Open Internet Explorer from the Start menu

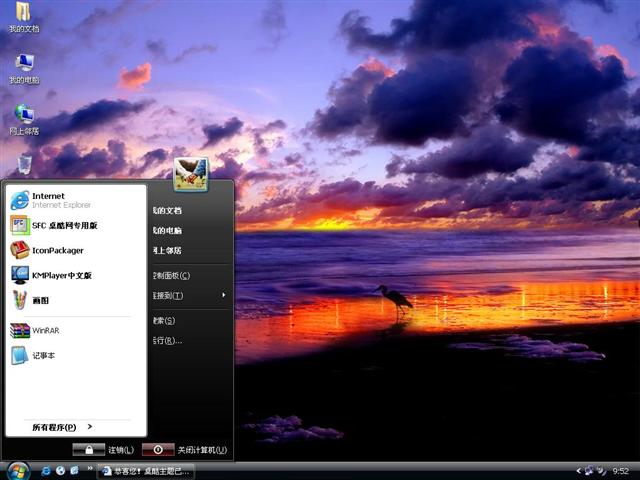pyautogui.click(x=76, y=200)
